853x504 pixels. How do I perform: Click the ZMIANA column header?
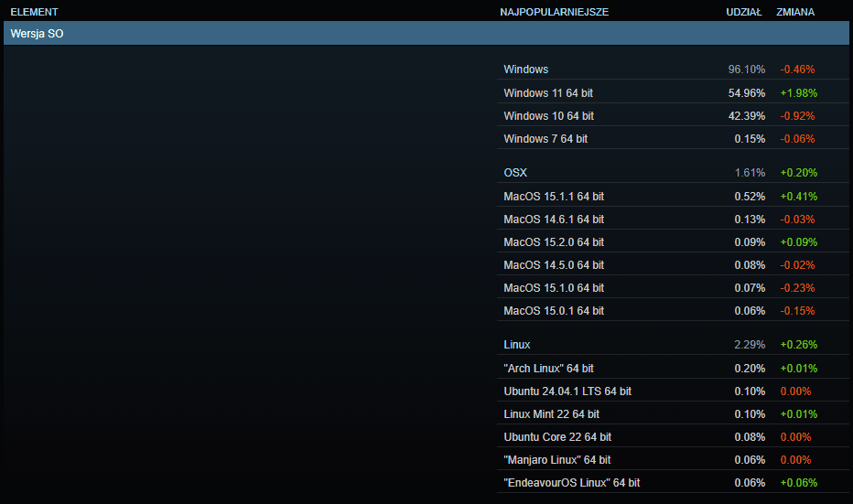tap(794, 12)
